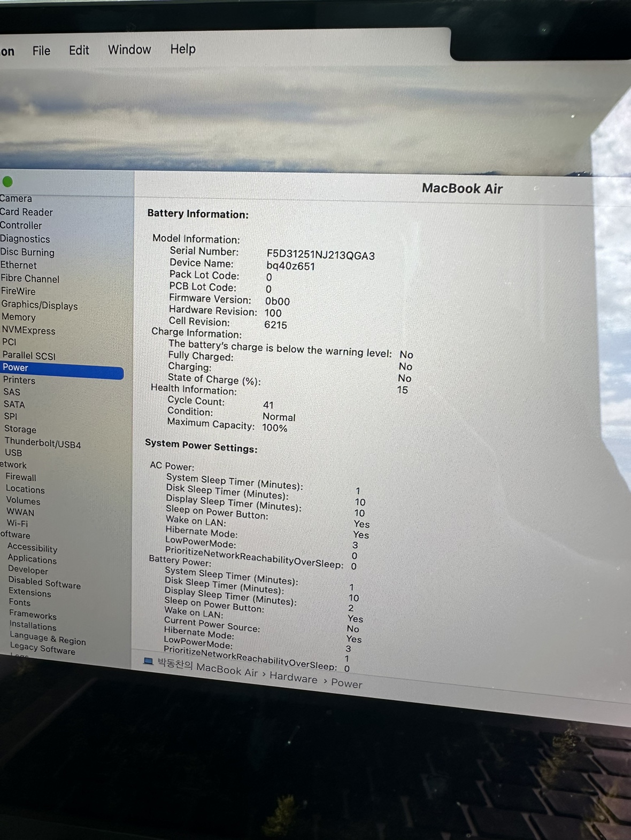Select Memory in the sidebar
631x840 pixels.
[x=19, y=317]
